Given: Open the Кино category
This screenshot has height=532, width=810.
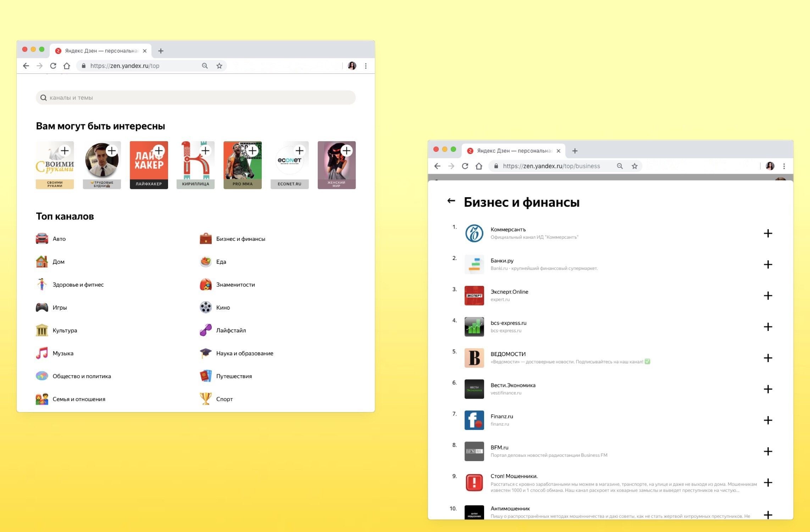Looking at the screenshot, I should tap(215, 307).
